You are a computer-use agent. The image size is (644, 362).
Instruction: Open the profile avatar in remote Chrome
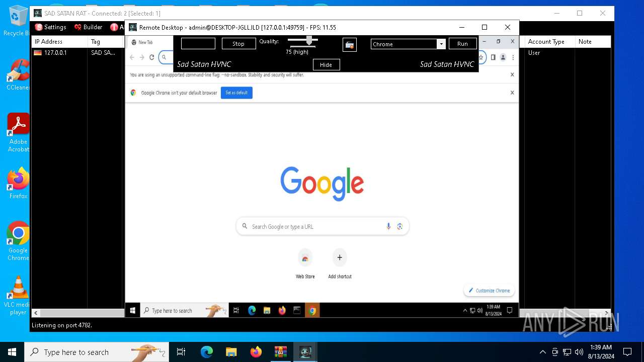point(503,57)
